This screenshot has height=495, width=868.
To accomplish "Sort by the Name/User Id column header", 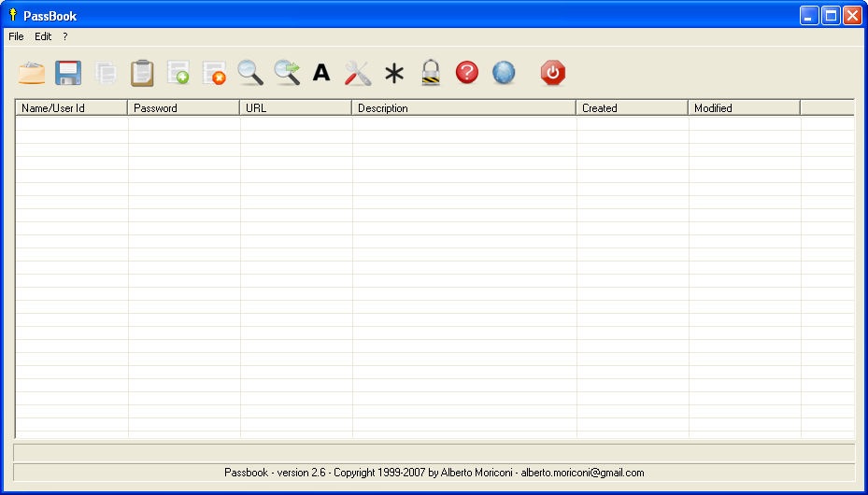I will pyautogui.click(x=71, y=107).
